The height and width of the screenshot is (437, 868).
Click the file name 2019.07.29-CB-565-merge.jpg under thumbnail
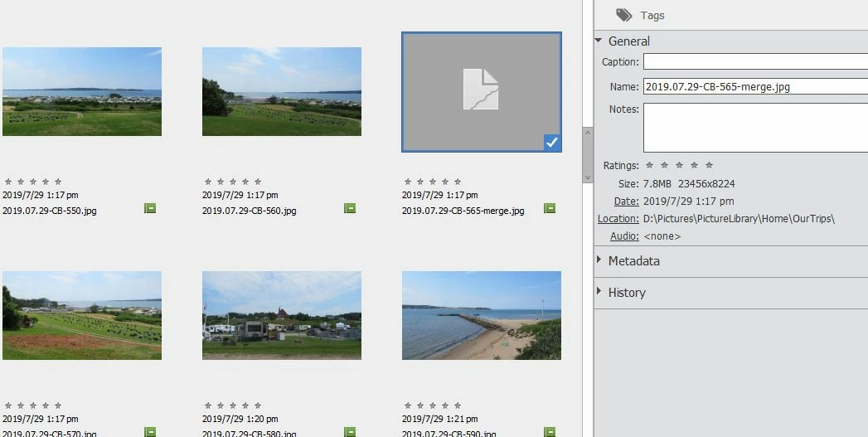point(463,211)
